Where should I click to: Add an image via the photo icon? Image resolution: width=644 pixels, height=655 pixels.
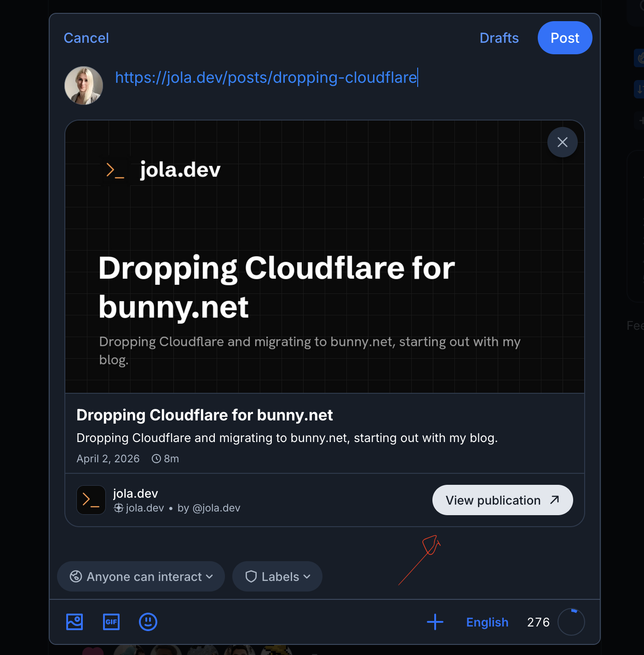(75, 622)
